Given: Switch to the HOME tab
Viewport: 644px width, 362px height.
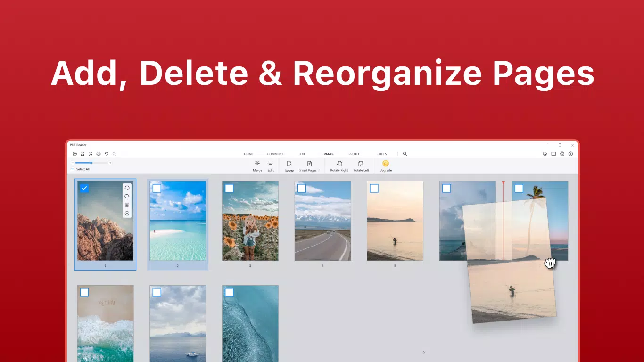Looking at the screenshot, I should click(248, 154).
